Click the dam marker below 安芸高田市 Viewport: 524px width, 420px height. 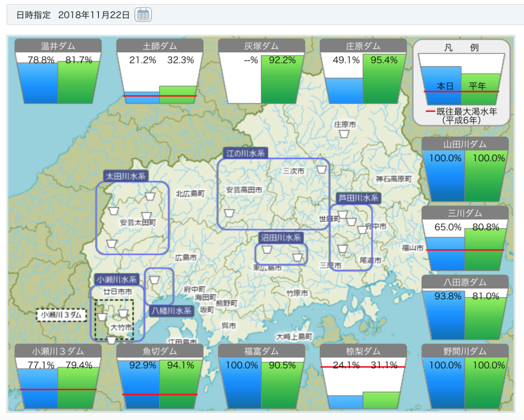[230, 212]
